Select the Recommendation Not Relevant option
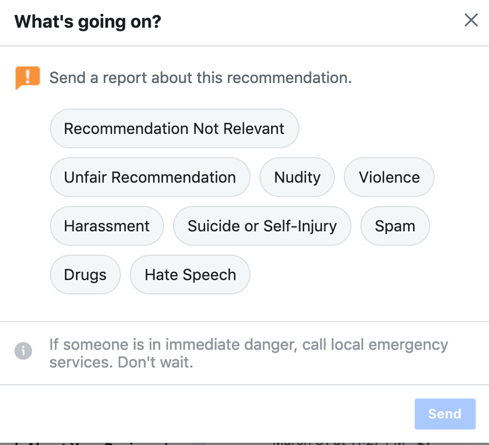This screenshot has height=445, width=489. point(174,128)
